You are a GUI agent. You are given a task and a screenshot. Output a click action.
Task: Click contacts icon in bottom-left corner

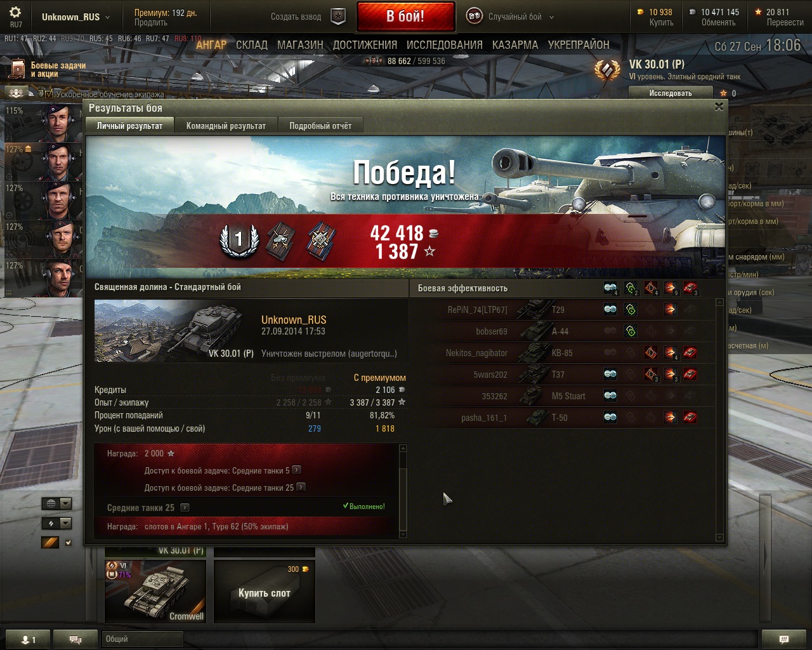click(x=29, y=639)
